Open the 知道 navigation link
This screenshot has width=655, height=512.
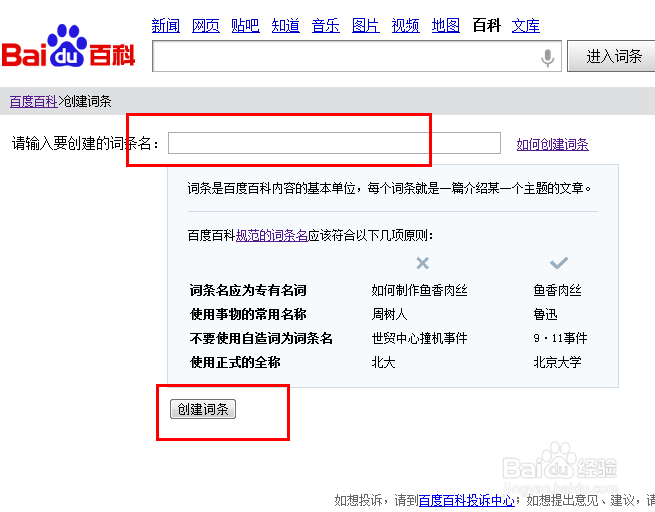[285, 25]
